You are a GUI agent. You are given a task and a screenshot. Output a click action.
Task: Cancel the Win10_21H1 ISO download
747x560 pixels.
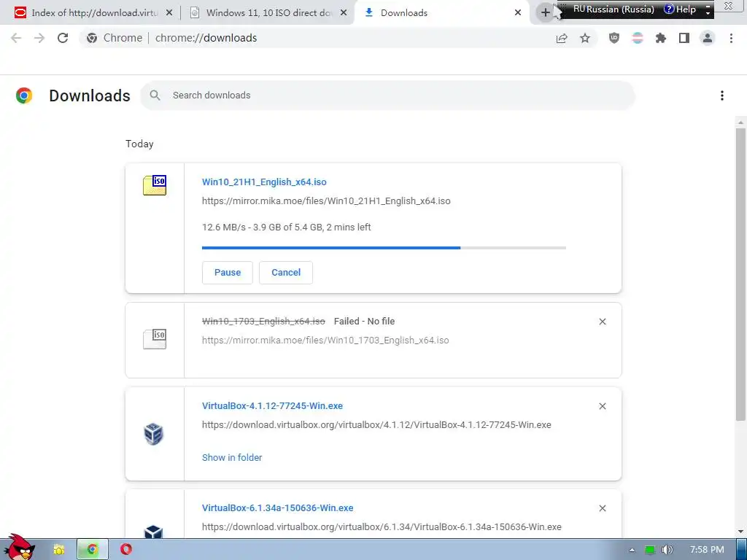point(286,273)
